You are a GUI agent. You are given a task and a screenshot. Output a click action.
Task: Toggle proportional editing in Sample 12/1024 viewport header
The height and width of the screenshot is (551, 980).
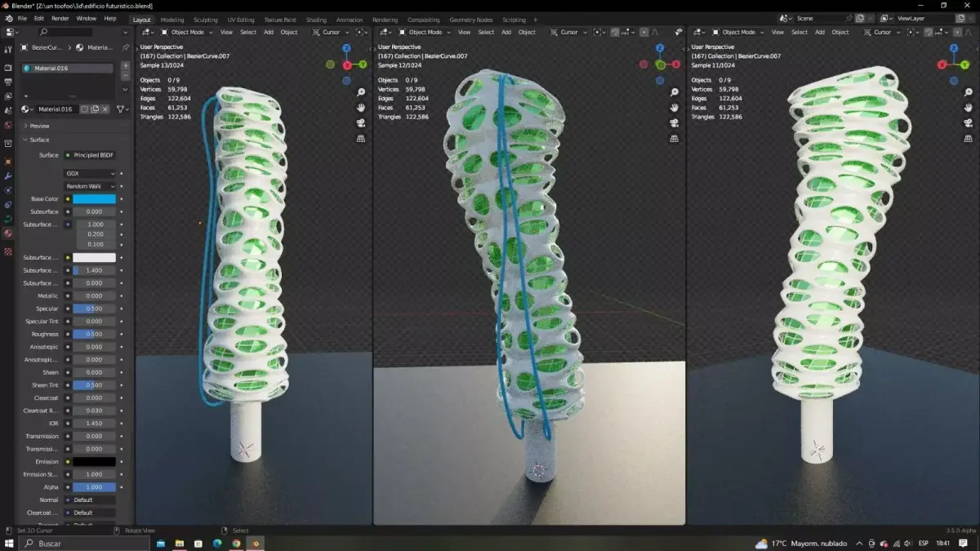pyautogui.click(x=644, y=32)
